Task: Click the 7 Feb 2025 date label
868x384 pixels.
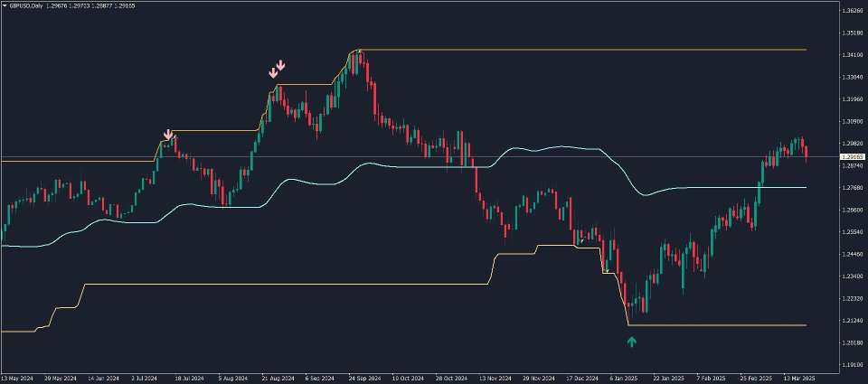Action: click(x=712, y=379)
